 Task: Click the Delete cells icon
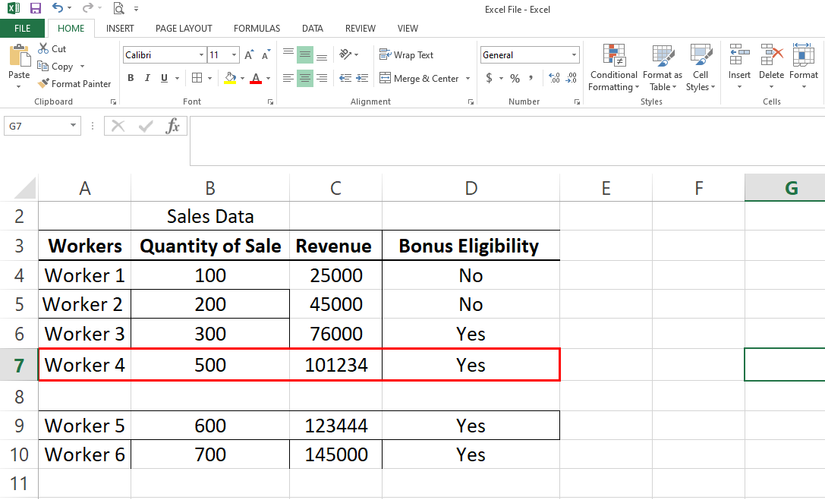click(771, 67)
